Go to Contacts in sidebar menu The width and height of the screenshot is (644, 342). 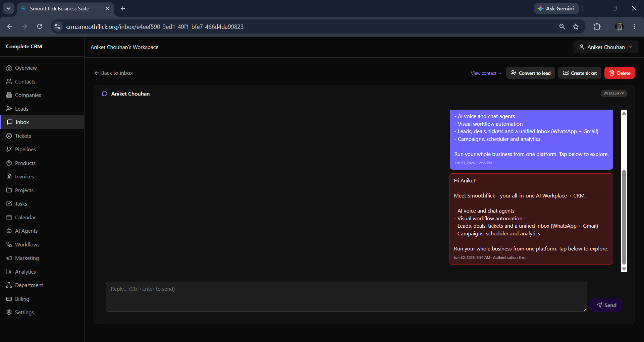(x=42, y=81)
